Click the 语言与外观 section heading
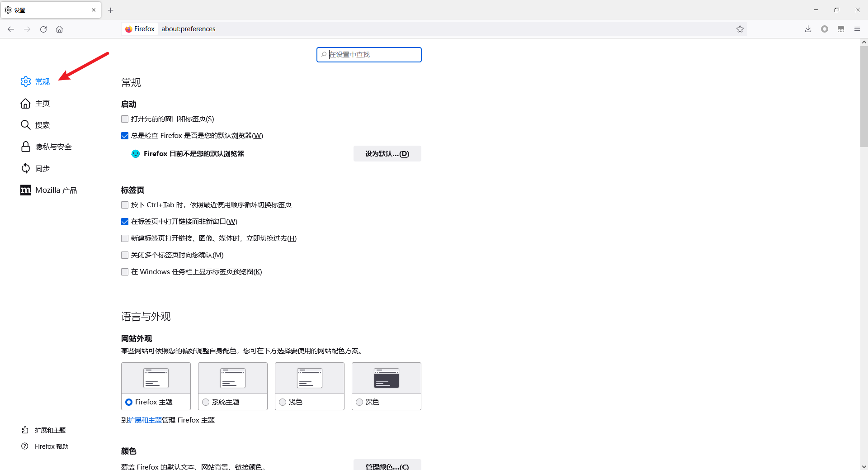The image size is (868, 470). [x=146, y=317]
